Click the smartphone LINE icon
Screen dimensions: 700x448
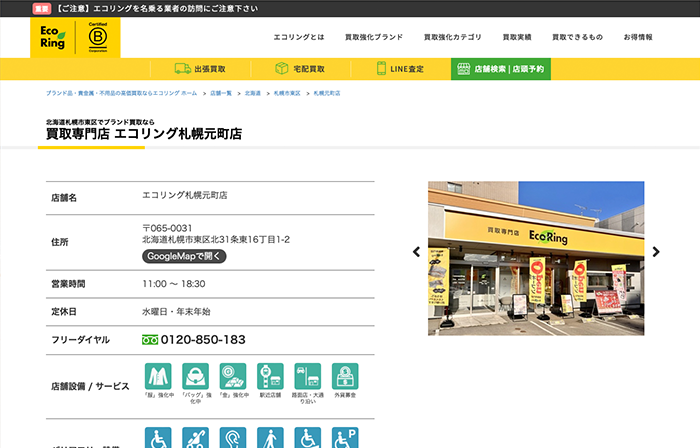point(381,68)
